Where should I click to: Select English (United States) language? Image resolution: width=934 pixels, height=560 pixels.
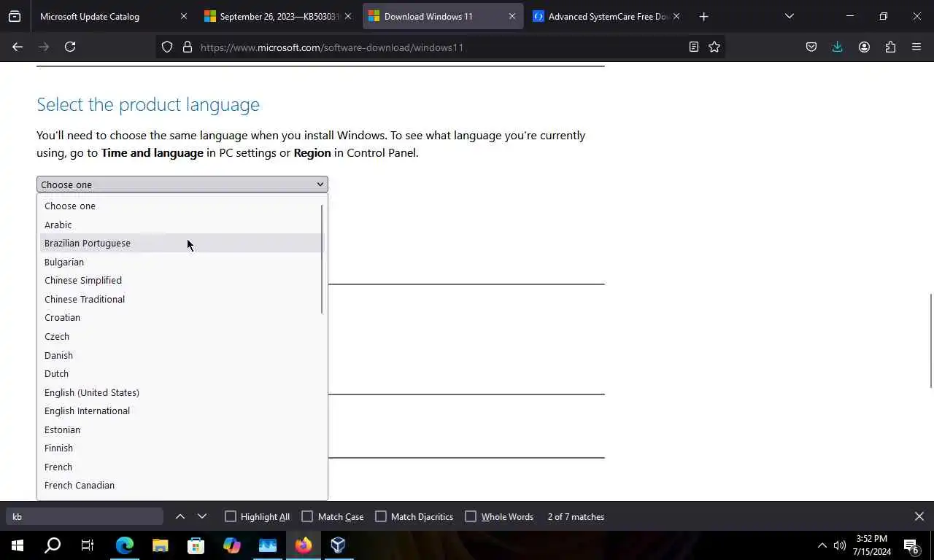point(180,392)
